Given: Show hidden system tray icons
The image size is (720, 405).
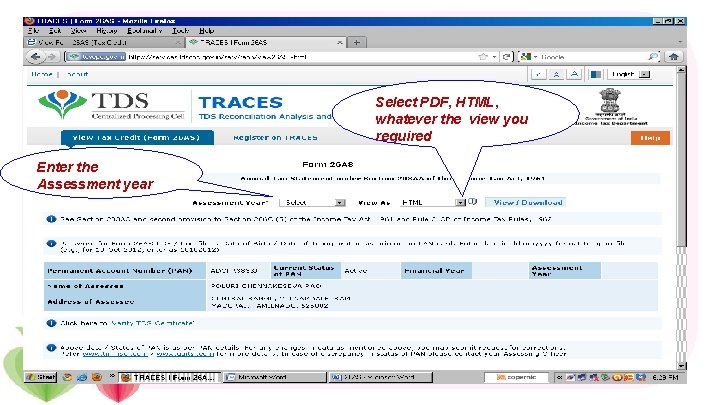Looking at the screenshot, I should (559, 377).
